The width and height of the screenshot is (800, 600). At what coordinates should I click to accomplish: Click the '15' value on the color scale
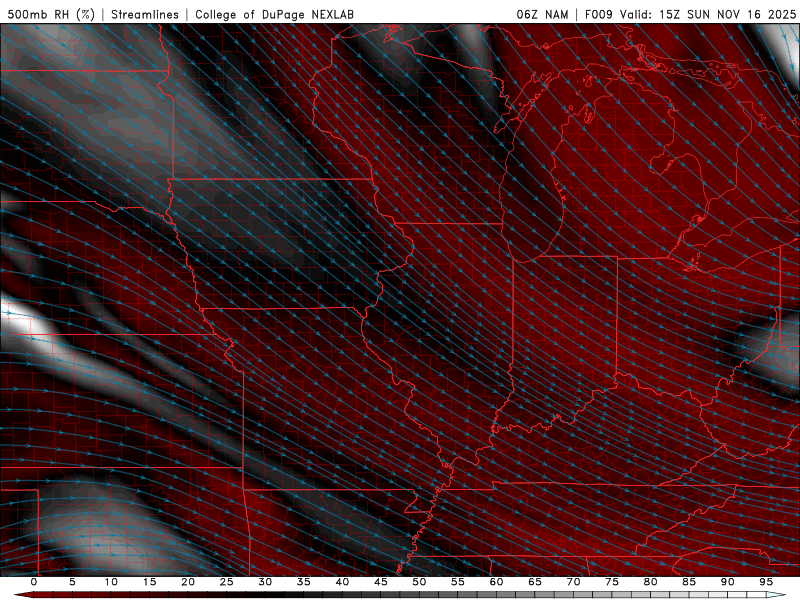(149, 582)
